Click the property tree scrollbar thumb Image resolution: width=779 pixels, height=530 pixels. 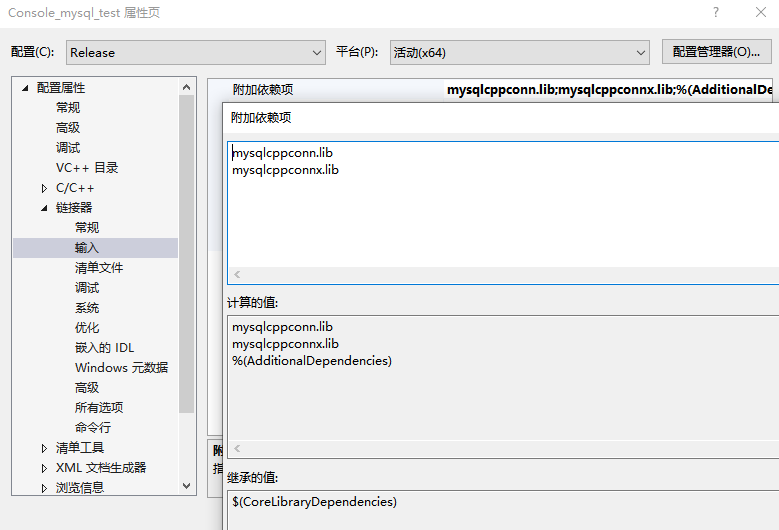[x=186, y=254]
